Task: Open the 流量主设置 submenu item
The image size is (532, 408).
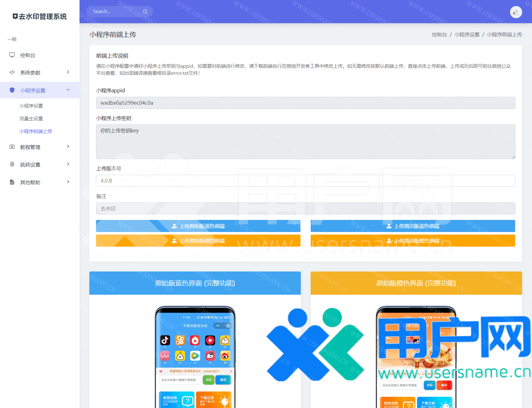Action: [x=31, y=118]
